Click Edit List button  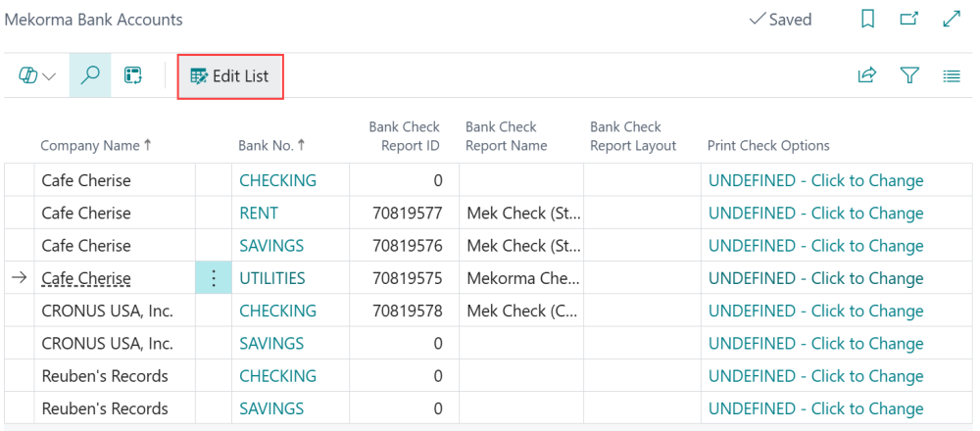230,76
